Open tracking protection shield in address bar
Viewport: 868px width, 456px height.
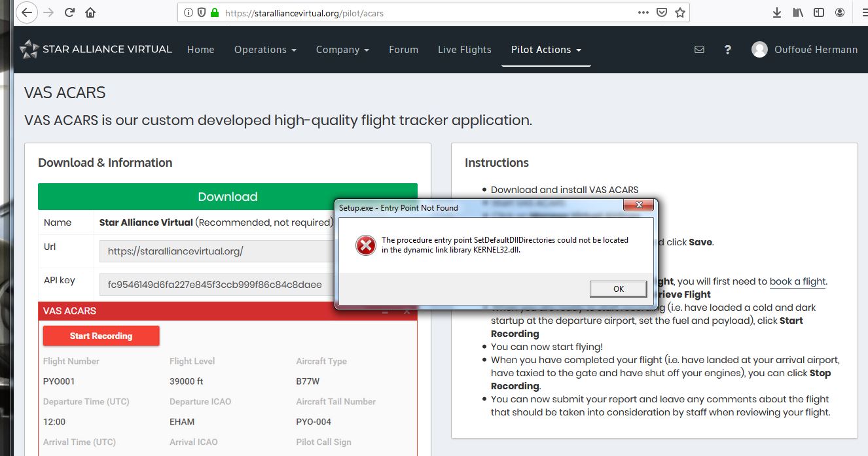[201, 12]
